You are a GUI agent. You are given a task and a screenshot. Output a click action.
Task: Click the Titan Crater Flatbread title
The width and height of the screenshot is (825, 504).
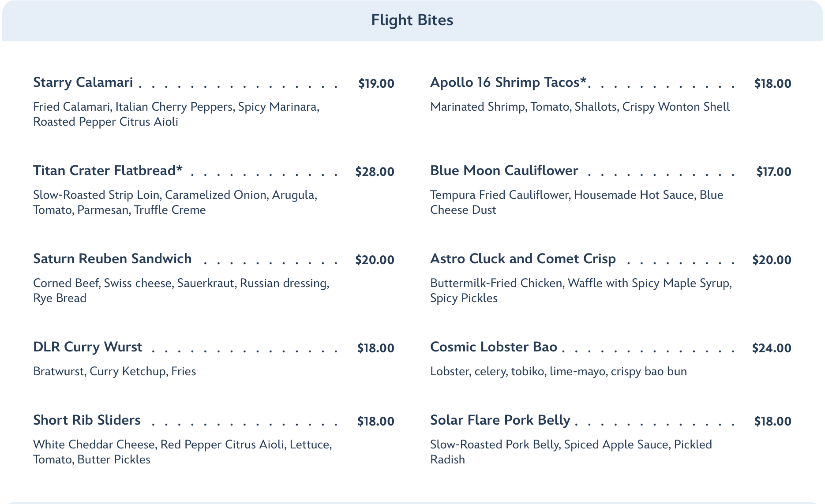point(108,171)
